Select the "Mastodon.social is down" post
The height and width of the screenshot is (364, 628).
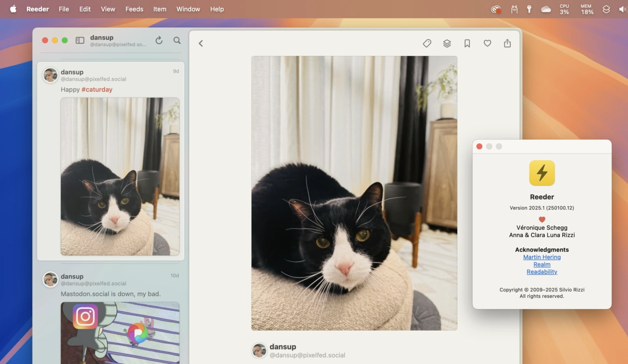click(110, 294)
